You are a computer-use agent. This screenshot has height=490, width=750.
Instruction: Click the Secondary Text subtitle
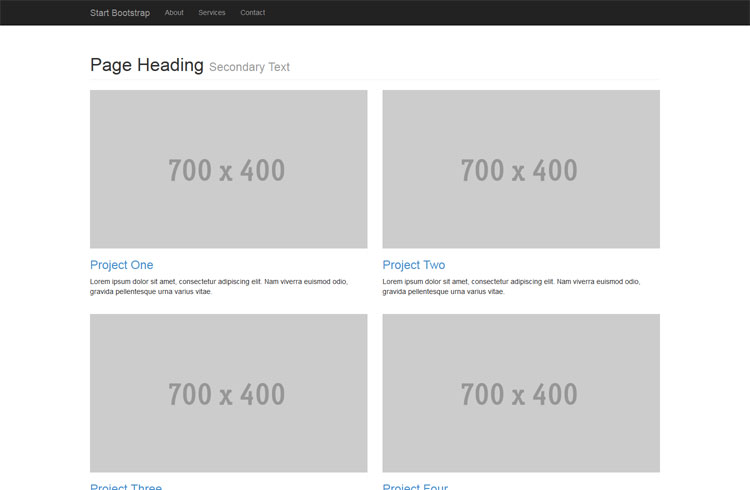[x=250, y=67]
